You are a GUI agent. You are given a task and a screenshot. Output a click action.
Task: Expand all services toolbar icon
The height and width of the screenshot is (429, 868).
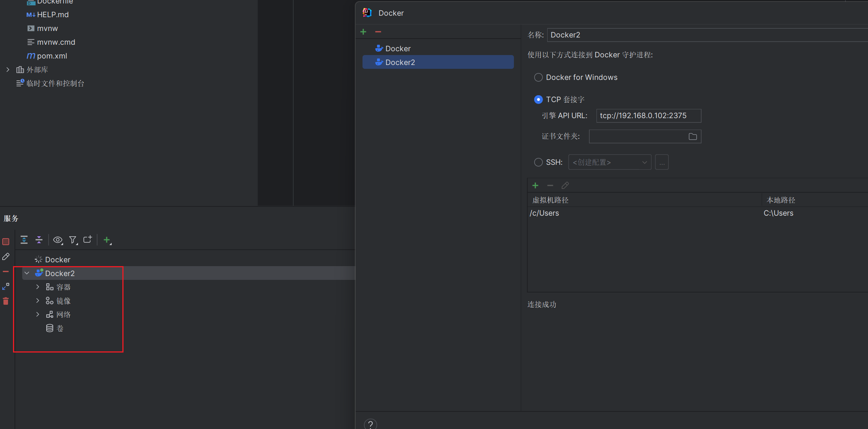[x=24, y=240]
